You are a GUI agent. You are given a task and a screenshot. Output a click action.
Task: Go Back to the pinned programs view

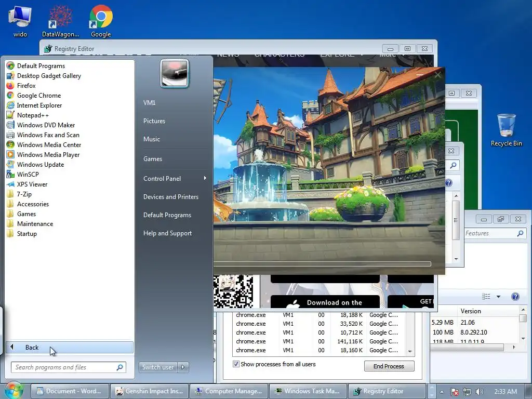pos(69,347)
